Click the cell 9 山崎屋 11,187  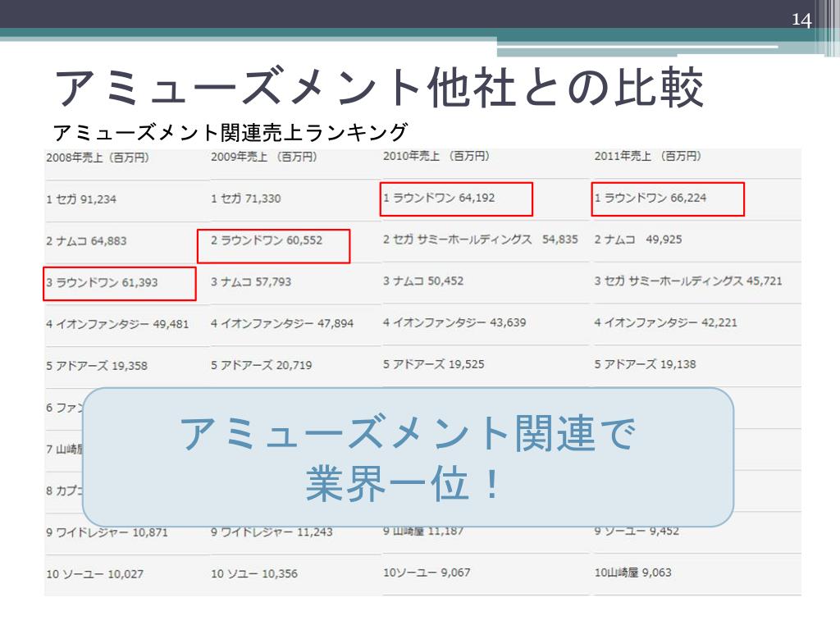[x=423, y=532]
